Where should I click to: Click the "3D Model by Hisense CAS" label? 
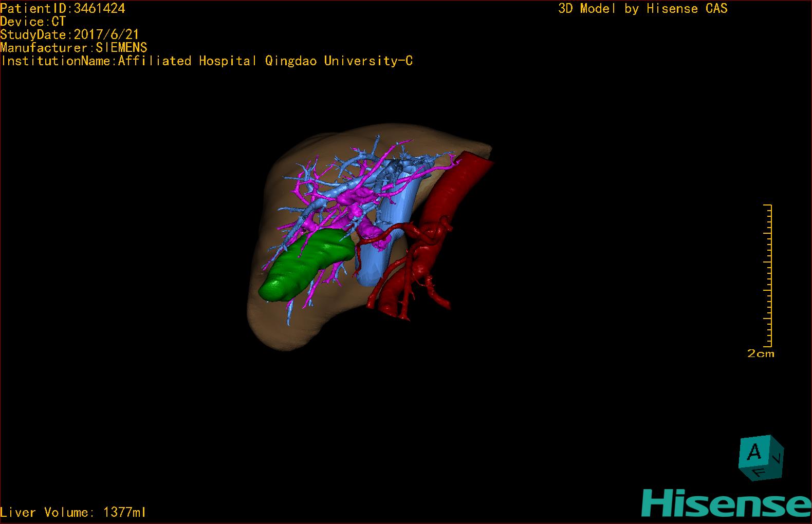point(643,8)
